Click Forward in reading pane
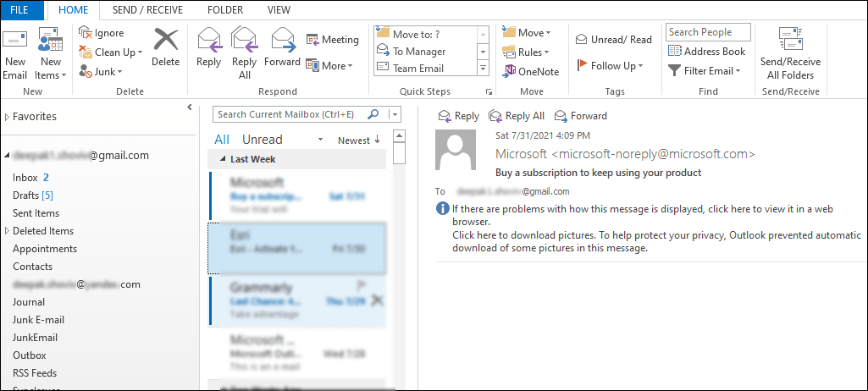868x391 pixels. point(581,116)
